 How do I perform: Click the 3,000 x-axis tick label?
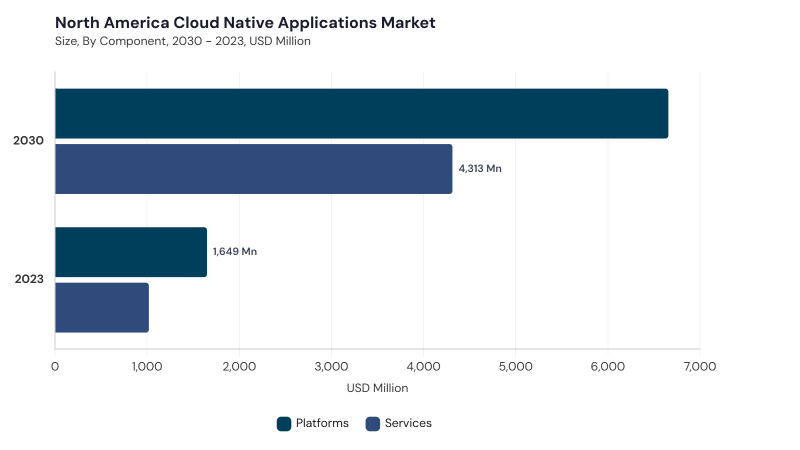point(332,366)
